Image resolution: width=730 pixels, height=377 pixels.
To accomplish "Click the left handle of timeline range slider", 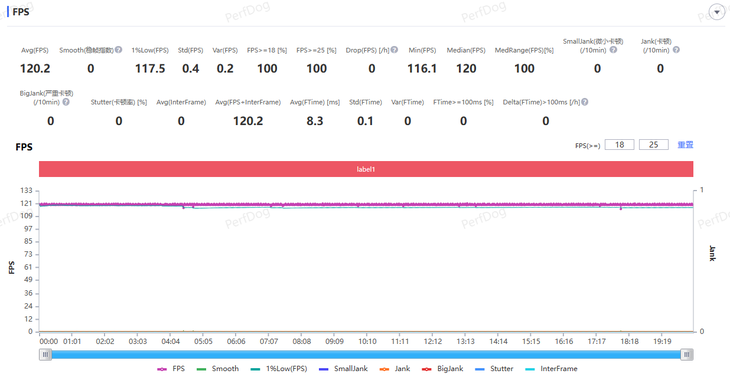I will pos(45,355).
